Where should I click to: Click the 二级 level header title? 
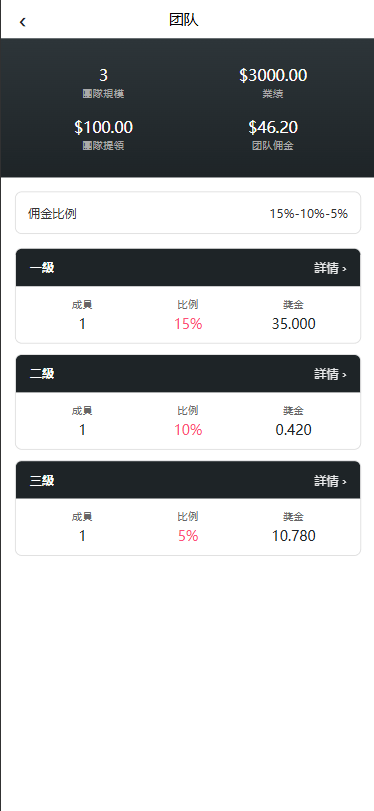[42, 374]
